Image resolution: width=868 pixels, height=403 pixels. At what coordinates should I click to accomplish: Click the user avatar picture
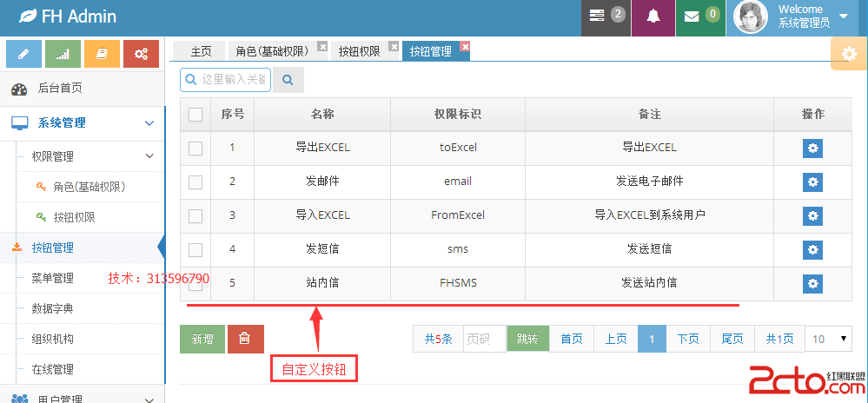coord(750,17)
